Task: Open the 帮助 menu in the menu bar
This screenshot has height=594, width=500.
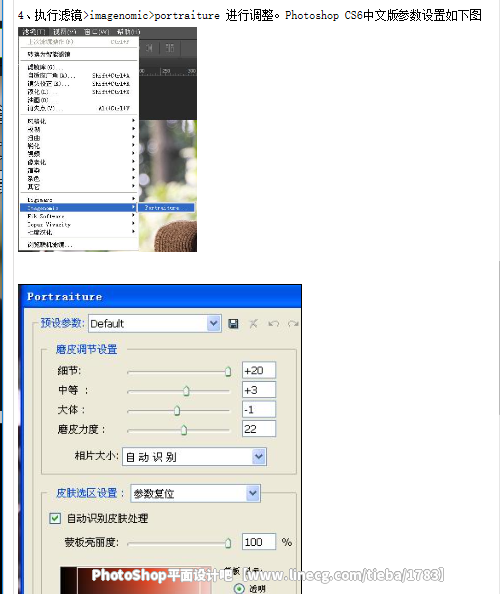Action: (x=128, y=32)
